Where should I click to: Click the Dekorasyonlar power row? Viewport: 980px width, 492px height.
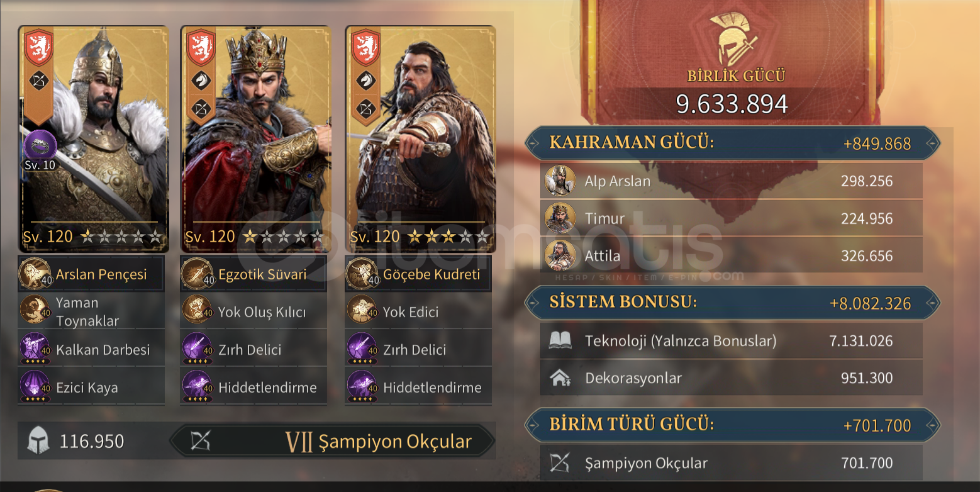click(x=731, y=378)
